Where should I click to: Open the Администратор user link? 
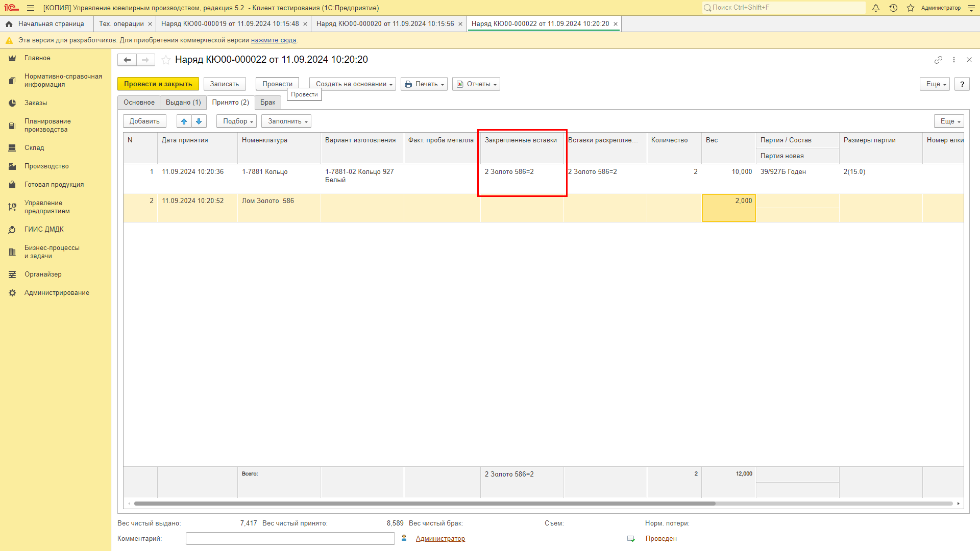point(440,539)
